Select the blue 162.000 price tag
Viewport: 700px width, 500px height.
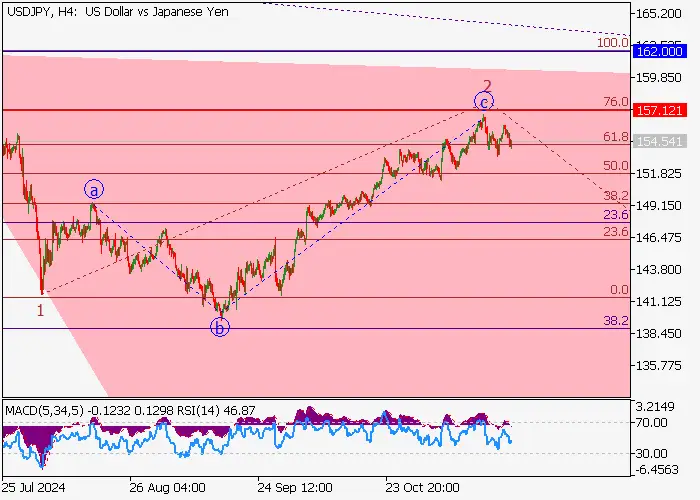[659, 51]
